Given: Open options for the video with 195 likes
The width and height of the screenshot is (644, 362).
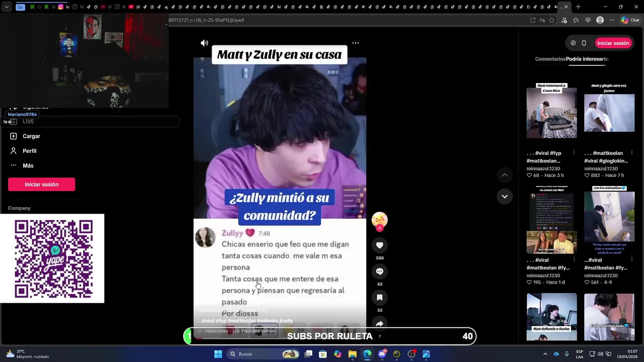Looking at the screenshot, I should click(574, 260).
